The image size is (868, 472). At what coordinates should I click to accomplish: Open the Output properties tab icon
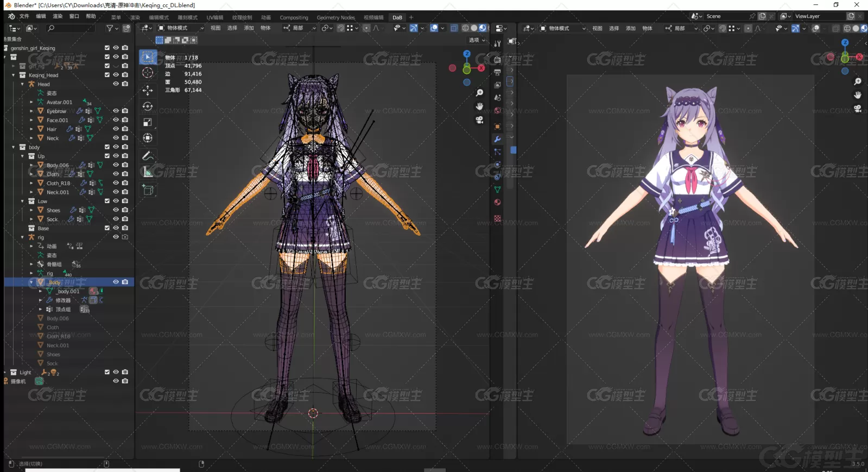coord(497,72)
